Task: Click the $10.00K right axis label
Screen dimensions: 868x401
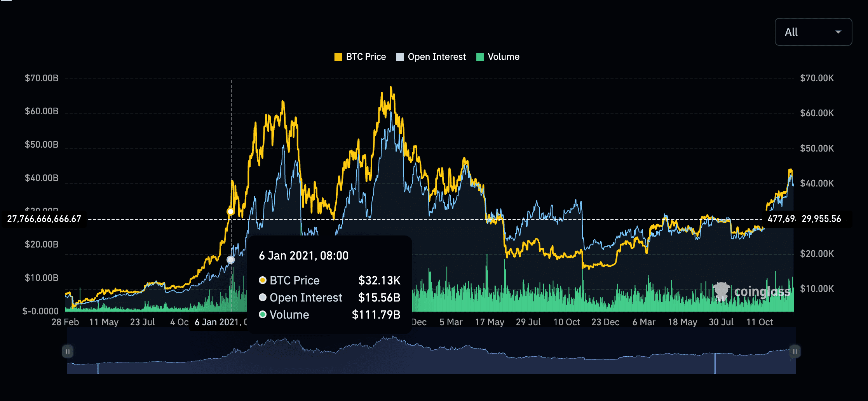Action: tap(817, 289)
